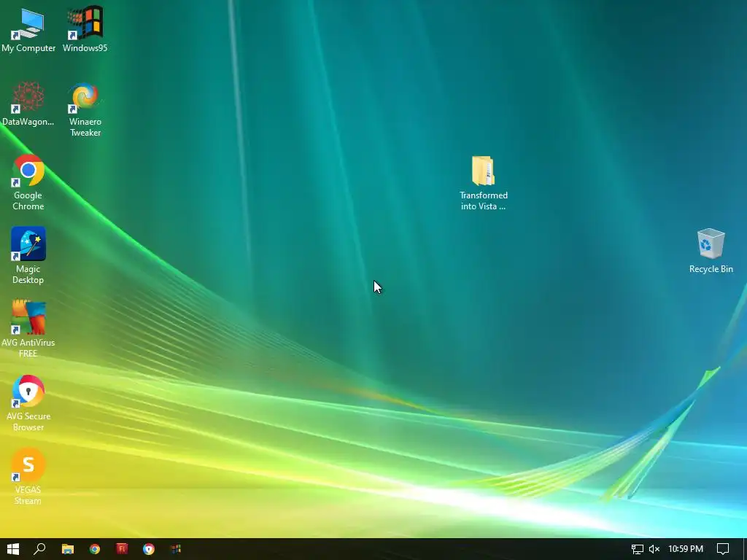Open AVG Secure Browser from the taskbar
The height and width of the screenshot is (560, 747).
click(149, 549)
